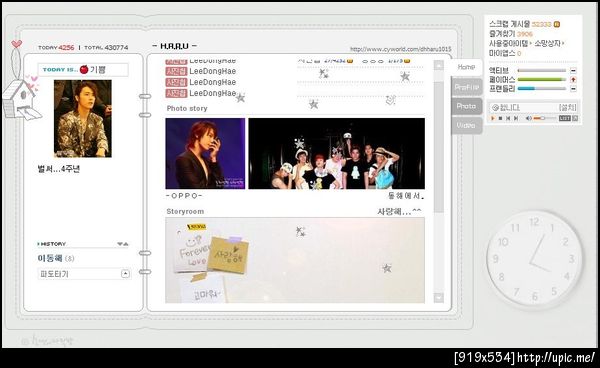600x368 pixels.
Task: Open 즐겨찾기 count 3906
Action: tap(525, 34)
